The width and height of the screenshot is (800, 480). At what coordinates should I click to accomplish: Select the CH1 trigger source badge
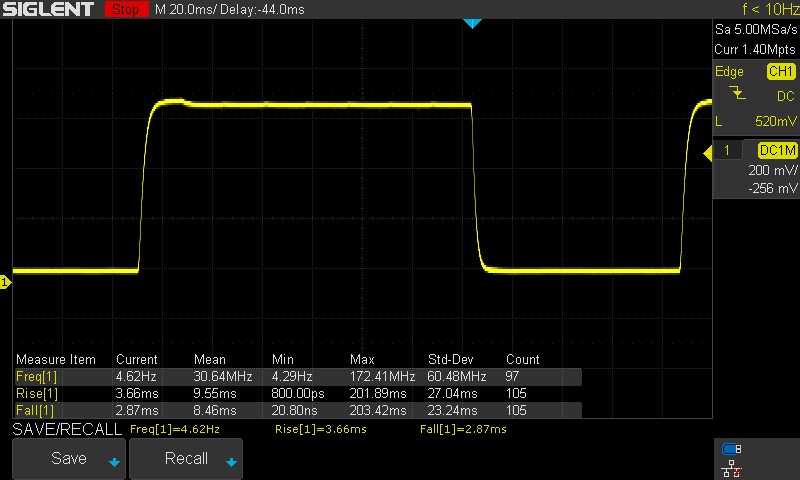click(x=780, y=72)
